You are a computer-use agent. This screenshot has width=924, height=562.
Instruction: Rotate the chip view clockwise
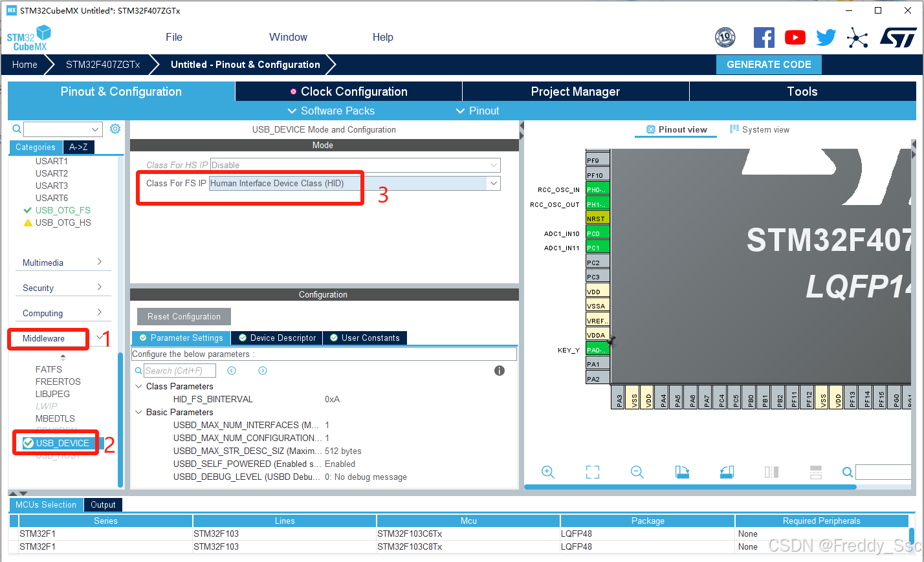(682, 472)
